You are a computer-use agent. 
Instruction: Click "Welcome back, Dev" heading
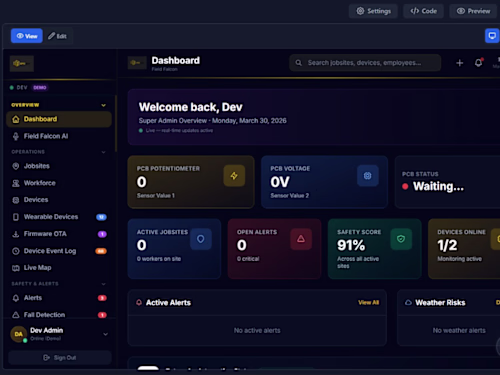(191, 107)
